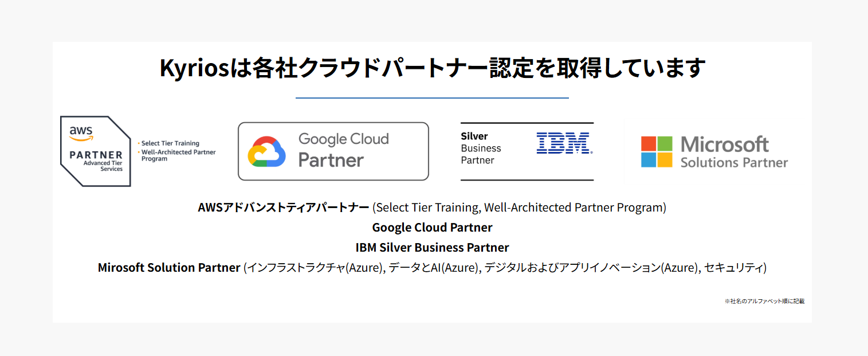Click the blue striped IBM logo

[564, 143]
